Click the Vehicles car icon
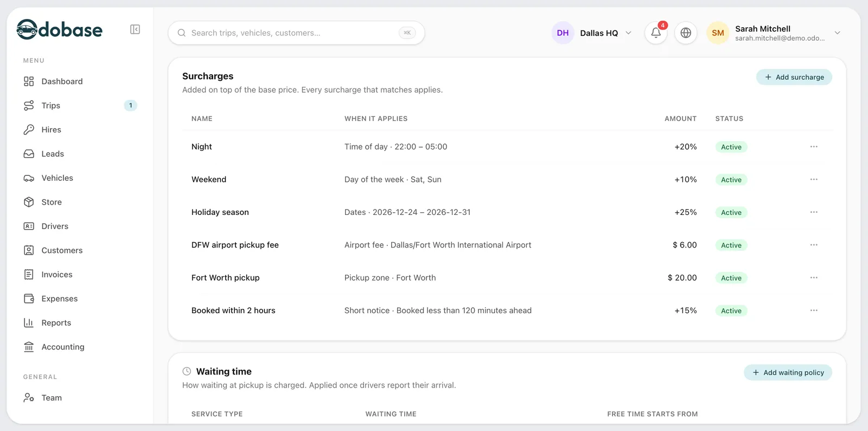868x431 pixels. (x=29, y=178)
